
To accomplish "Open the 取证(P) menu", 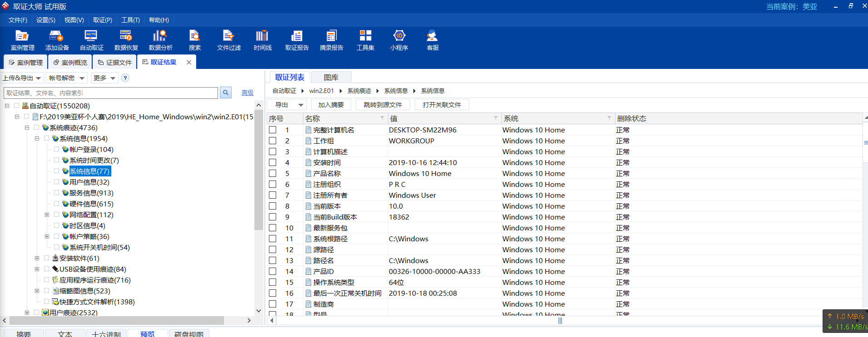I will pyautogui.click(x=102, y=20).
